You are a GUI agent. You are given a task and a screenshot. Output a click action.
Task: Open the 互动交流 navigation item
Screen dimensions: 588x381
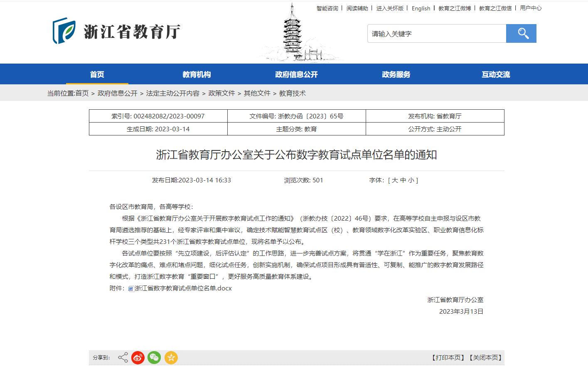pos(496,74)
